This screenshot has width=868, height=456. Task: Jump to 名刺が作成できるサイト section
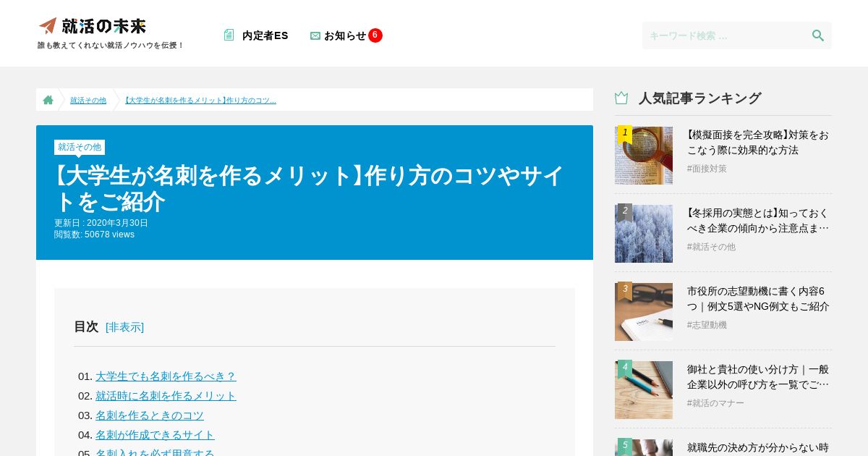tap(155, 435)
